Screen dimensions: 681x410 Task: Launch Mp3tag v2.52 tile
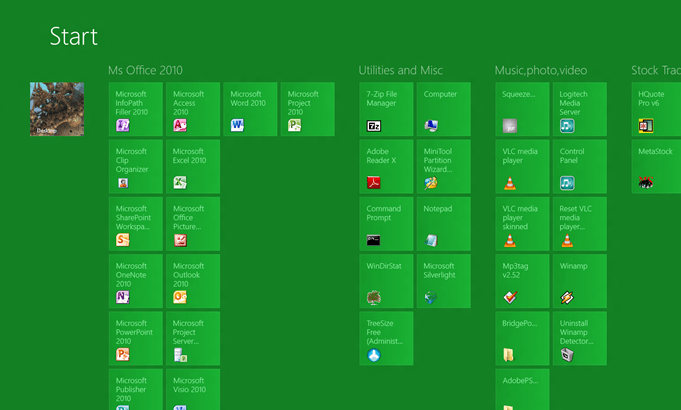(522, 281)
